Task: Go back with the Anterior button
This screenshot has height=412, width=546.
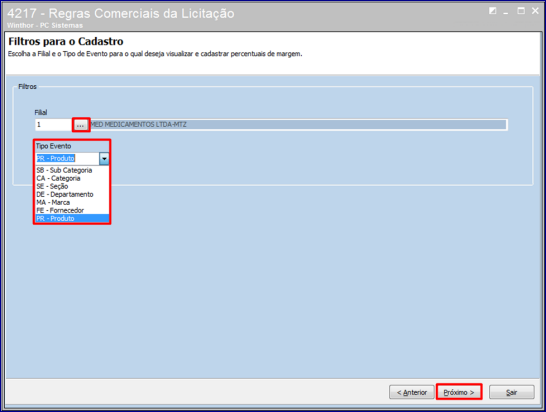Action: click(412, 392)
